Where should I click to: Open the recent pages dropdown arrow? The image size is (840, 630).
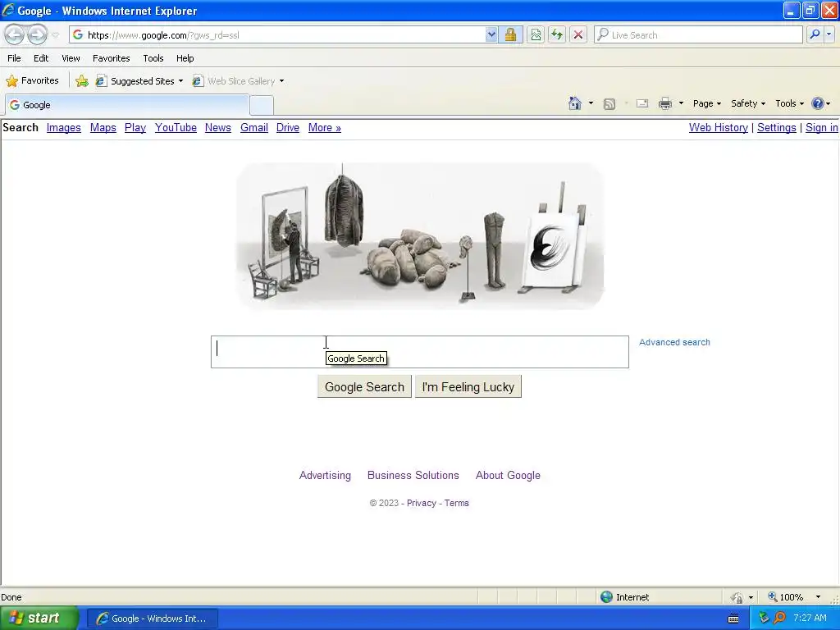click(x=56, y=35)
